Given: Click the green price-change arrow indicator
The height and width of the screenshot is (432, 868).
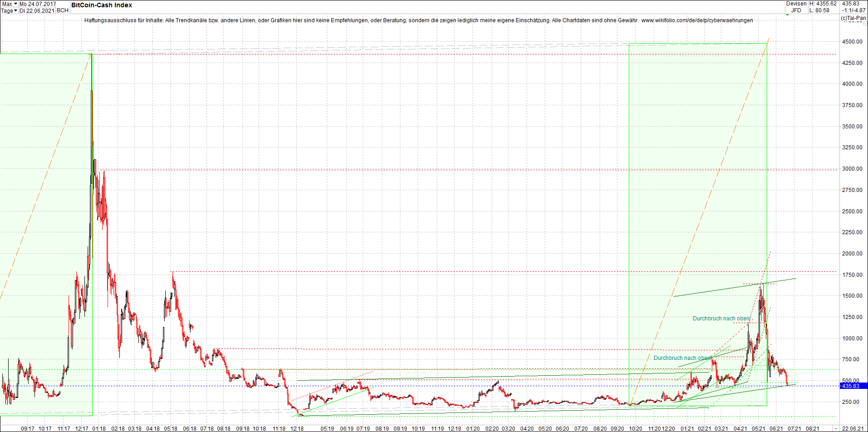Looking at the screenshot, I should pos(787,15).
